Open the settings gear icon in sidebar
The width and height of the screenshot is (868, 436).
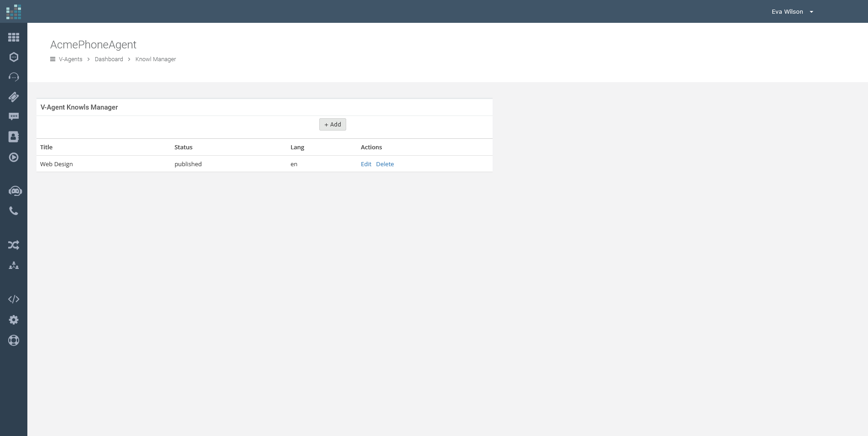(14, 320)
